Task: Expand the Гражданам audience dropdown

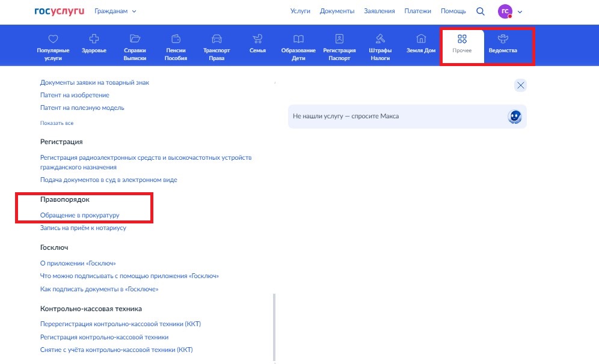Action: (115, 11)
